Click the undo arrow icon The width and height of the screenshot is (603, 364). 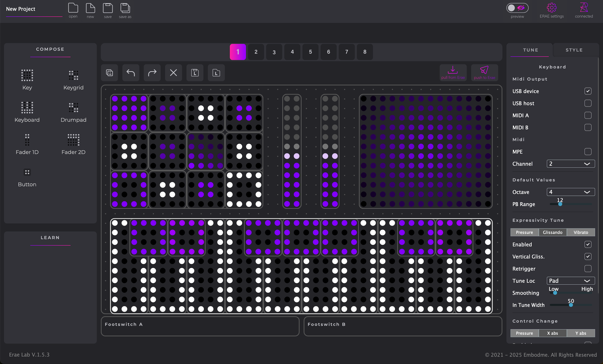pos(131,73)
